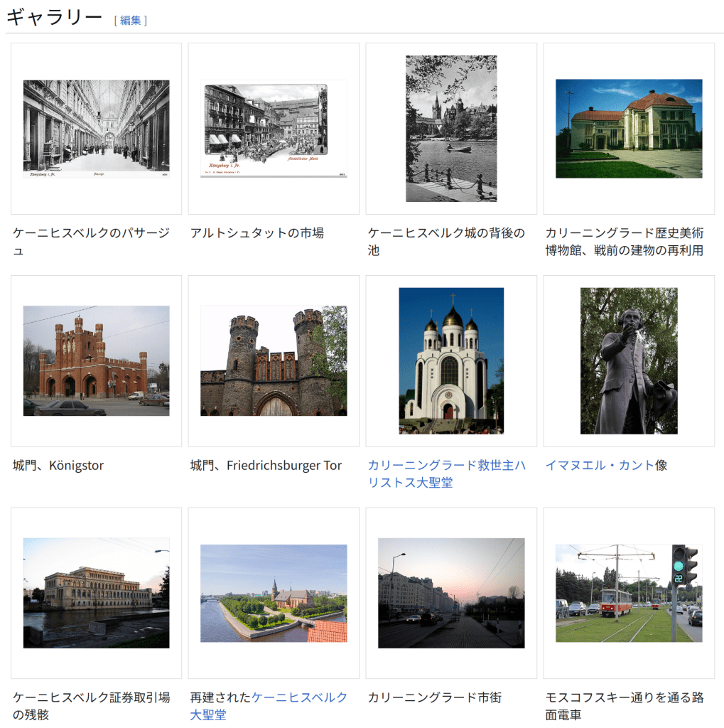
Task: Follow the イマヌエル・カント caption link
Action: coord(600,466)
